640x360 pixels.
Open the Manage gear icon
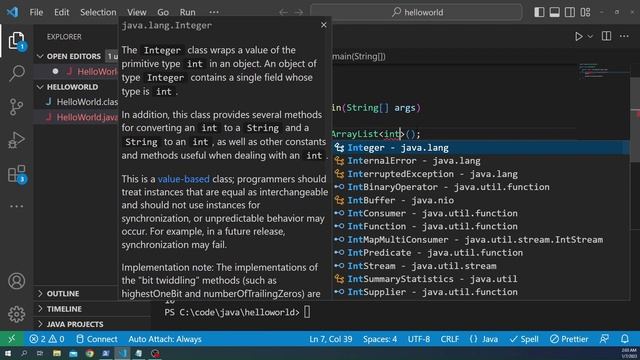click(x=16, y=314)
